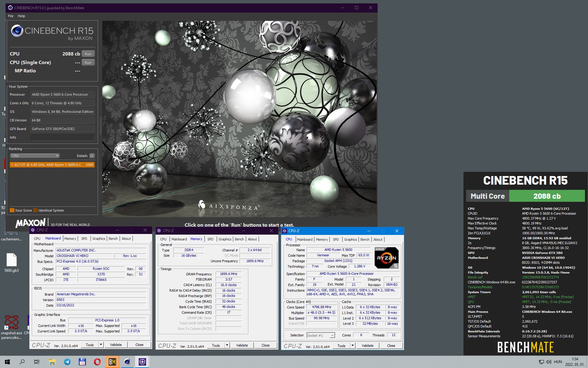Click green 2088 cb score bar
Screen dimensions: 588x368
547,196
